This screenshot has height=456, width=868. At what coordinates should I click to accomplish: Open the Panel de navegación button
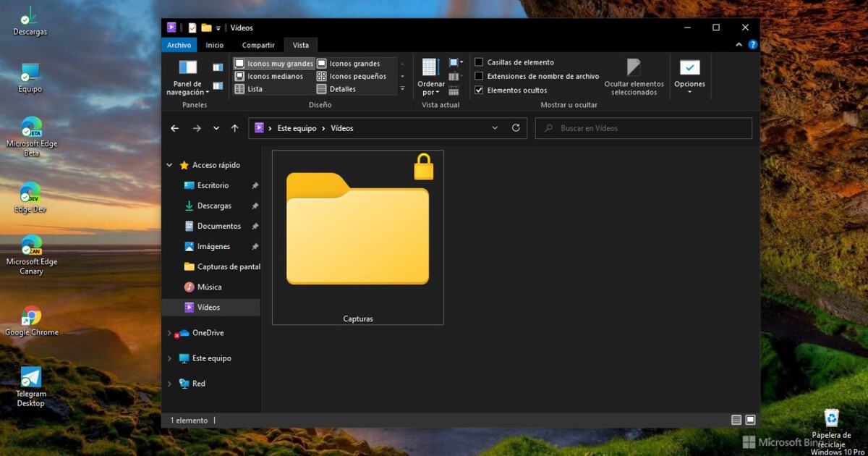(187, 77)
